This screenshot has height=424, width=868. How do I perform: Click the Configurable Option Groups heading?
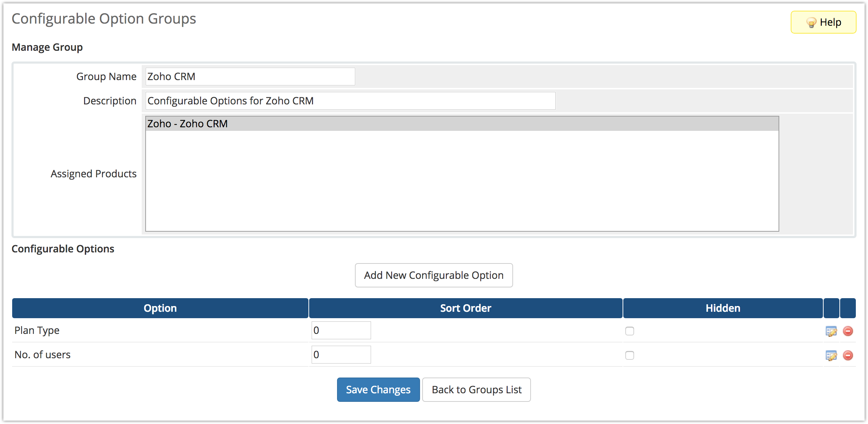click(104, 19)
